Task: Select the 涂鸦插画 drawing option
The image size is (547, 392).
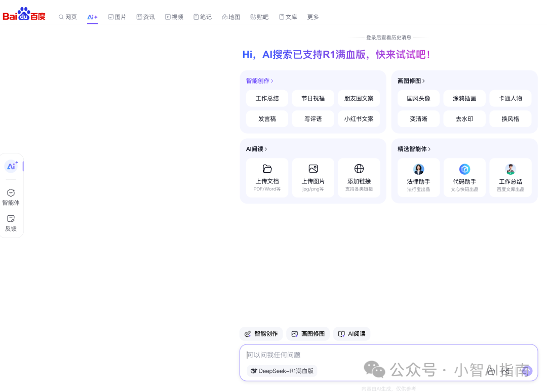Action: [x=464, y=98]
